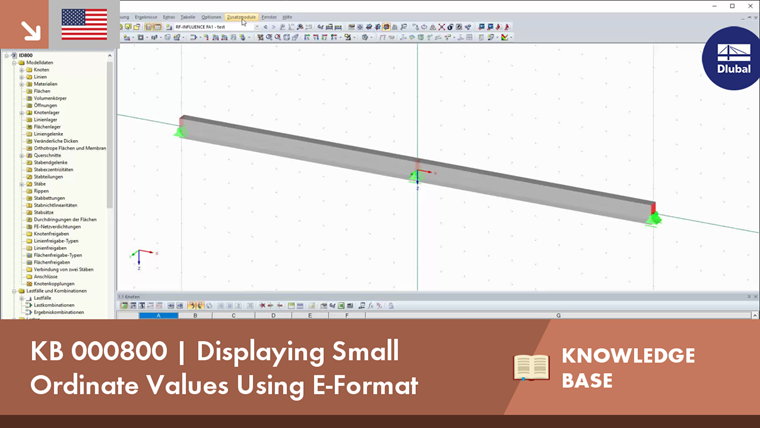Click the fx formula icon in table toolbar
The height and width of the screenshot is (428, 760).
(370, 306)
